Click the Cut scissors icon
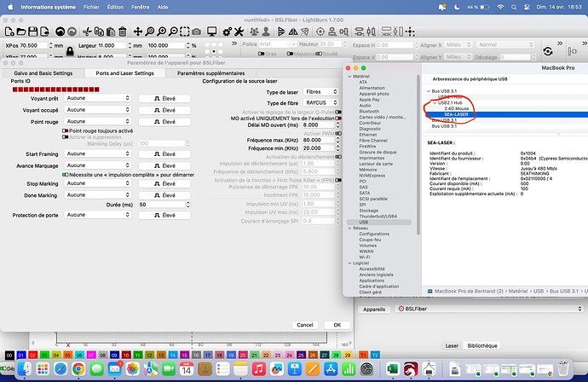Screen dimensions: 588x382 tap(87, 32)
